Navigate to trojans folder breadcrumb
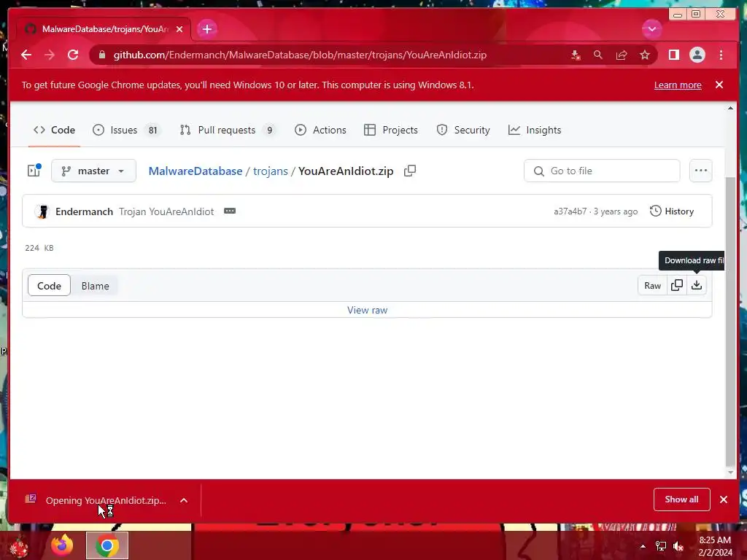 click(x=270, y=171)
